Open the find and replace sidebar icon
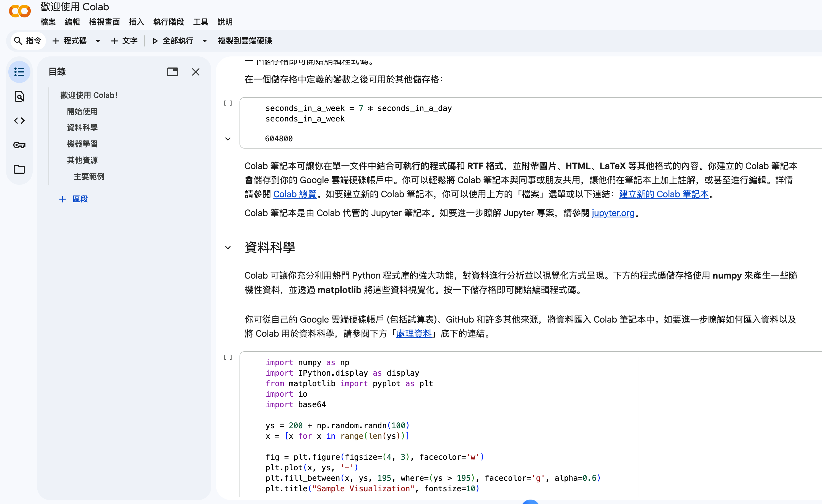 click(19, 96)
